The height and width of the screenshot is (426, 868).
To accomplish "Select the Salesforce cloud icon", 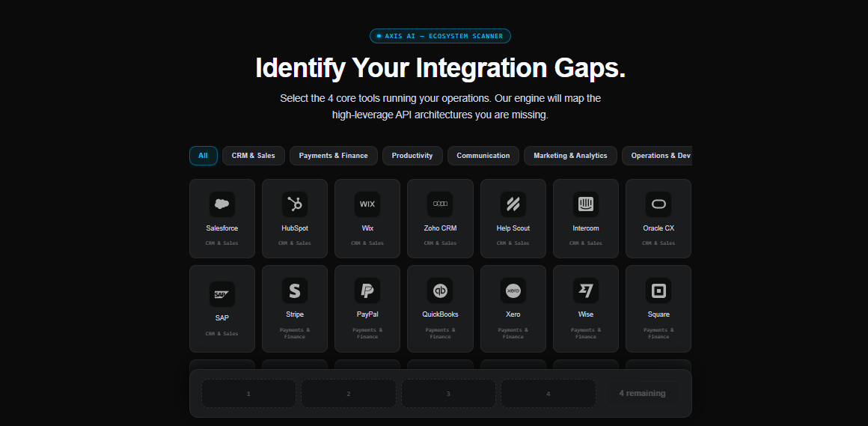I will click(x=222, y=204).
